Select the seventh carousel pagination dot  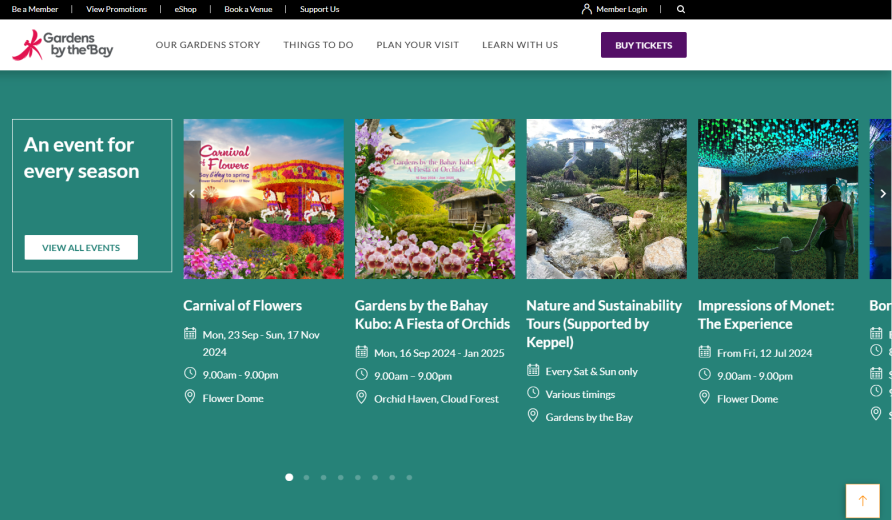coord(392,477)
